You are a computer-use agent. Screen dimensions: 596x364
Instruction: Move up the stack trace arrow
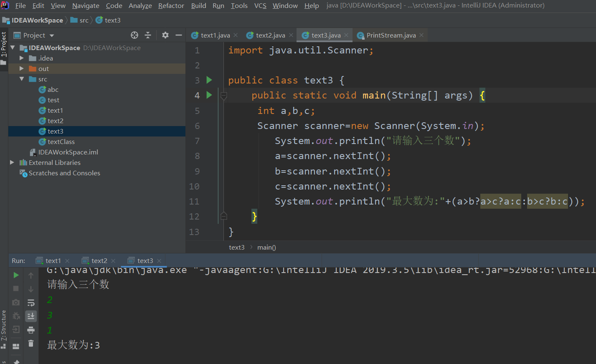point(31,275)
